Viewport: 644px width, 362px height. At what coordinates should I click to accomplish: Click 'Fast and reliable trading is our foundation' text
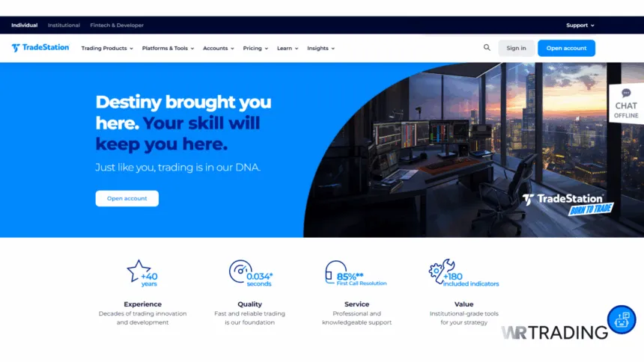pyautogui.click(x=249, y=318)
